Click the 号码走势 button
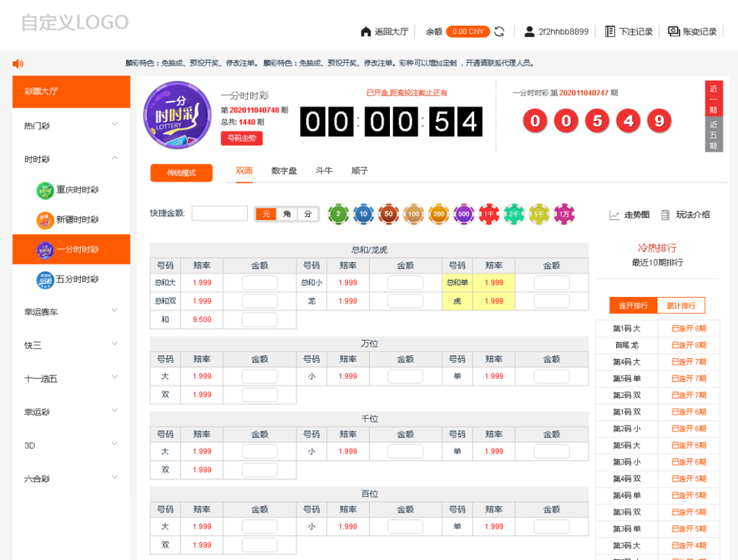Viewport: 738px width, 560px height. coord(241,138)
